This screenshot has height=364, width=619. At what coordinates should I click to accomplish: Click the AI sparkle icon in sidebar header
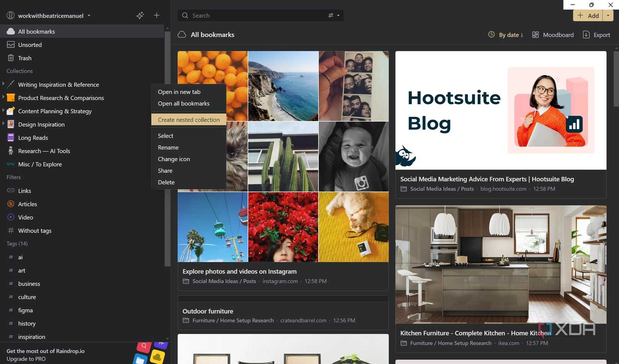(140, 15)
